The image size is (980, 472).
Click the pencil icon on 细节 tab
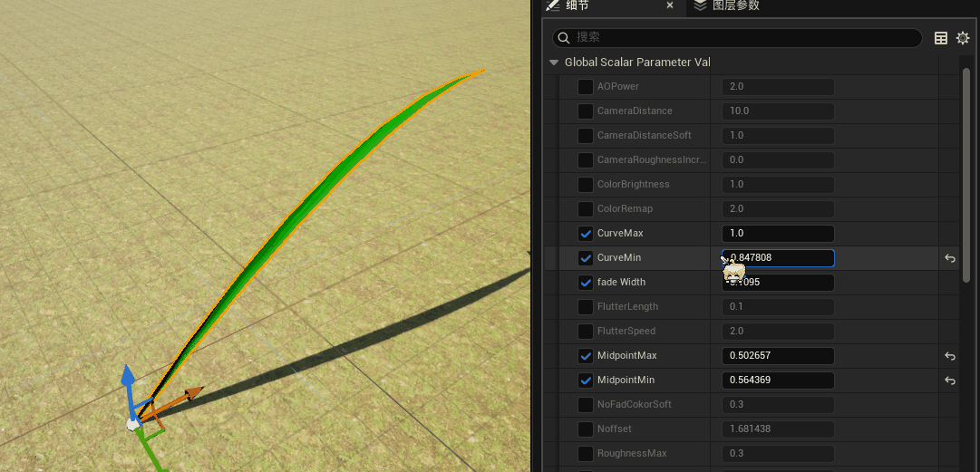552,5
